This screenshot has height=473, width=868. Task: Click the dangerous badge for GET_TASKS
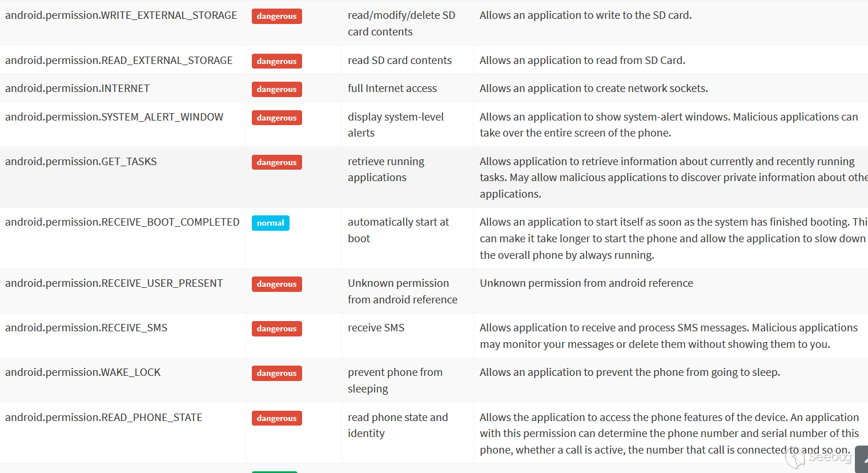click(x=276, y=162)
